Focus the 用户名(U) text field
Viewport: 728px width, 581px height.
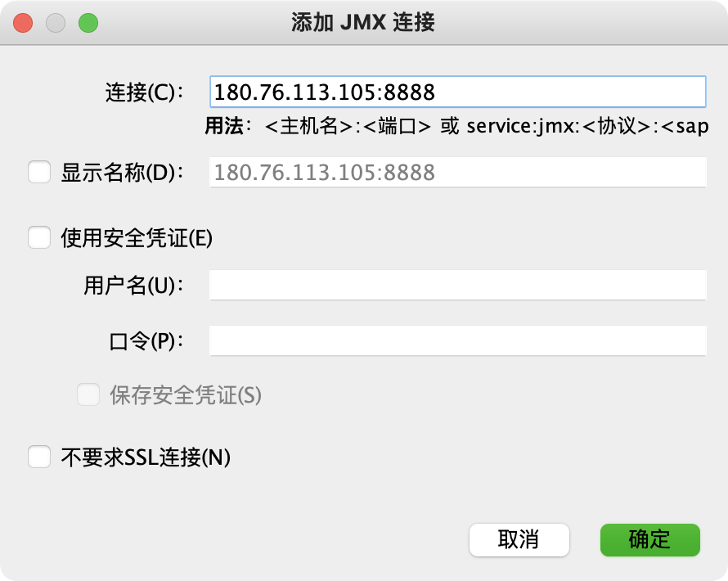click(x=458, y=285)
